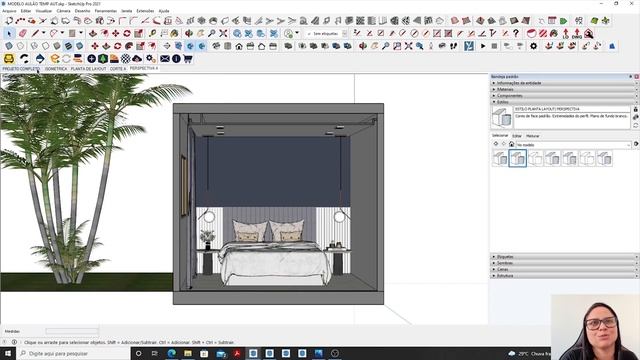Open the Windows Start button
Image resolution: width=640 pixels, height=360 pixels.
(7, 353)
